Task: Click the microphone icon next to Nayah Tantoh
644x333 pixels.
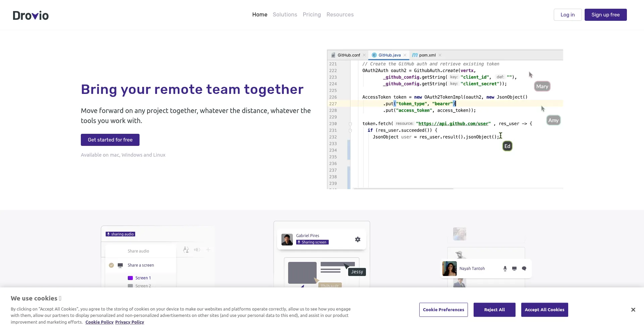Action: point(505,269)
